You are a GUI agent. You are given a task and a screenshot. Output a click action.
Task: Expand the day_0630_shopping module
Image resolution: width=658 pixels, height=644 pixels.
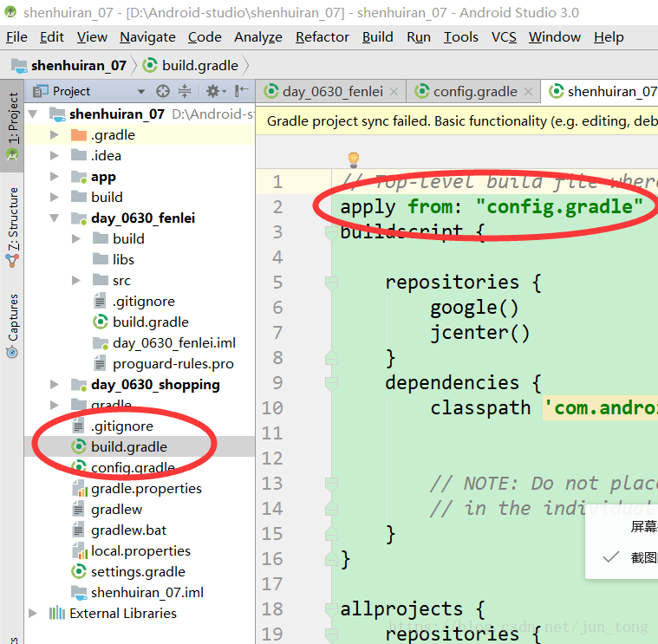(54, 384)
